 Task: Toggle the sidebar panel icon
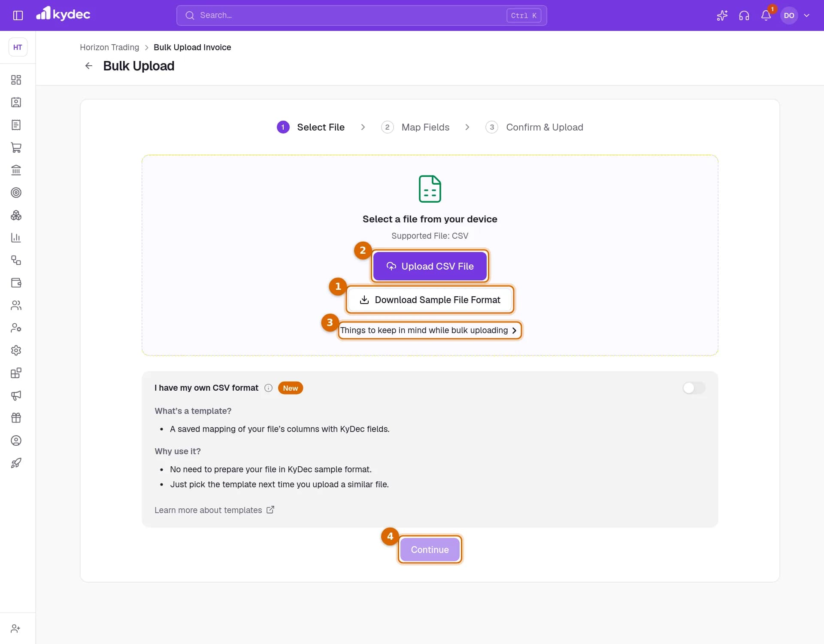(18, 15)
